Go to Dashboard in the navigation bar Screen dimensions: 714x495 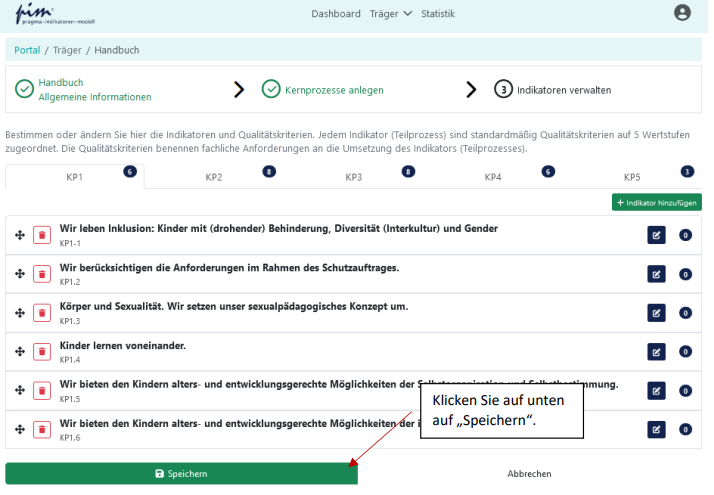tap(336, 14)
